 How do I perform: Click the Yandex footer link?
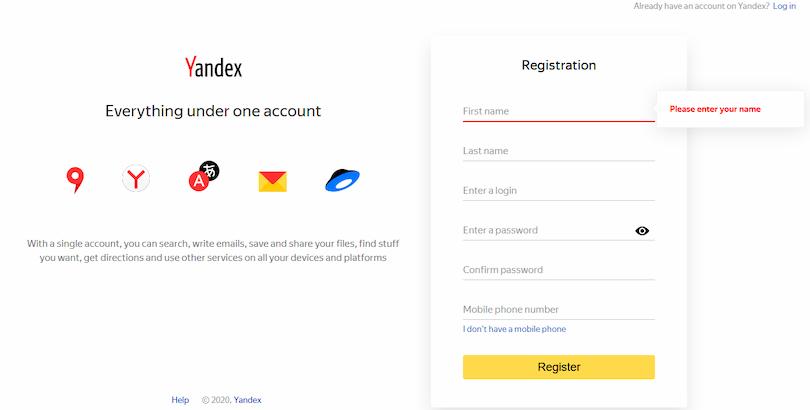pos(248,400)
